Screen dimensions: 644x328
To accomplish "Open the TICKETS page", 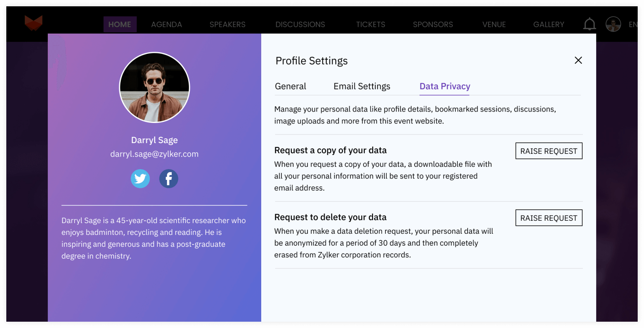I will 371,24.
